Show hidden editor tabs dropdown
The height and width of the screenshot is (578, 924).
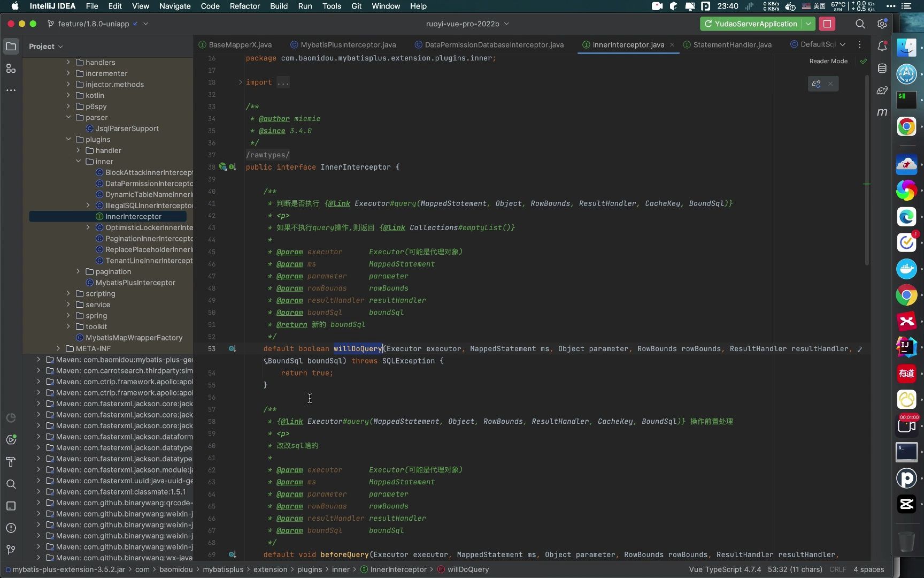click(843, 44)
